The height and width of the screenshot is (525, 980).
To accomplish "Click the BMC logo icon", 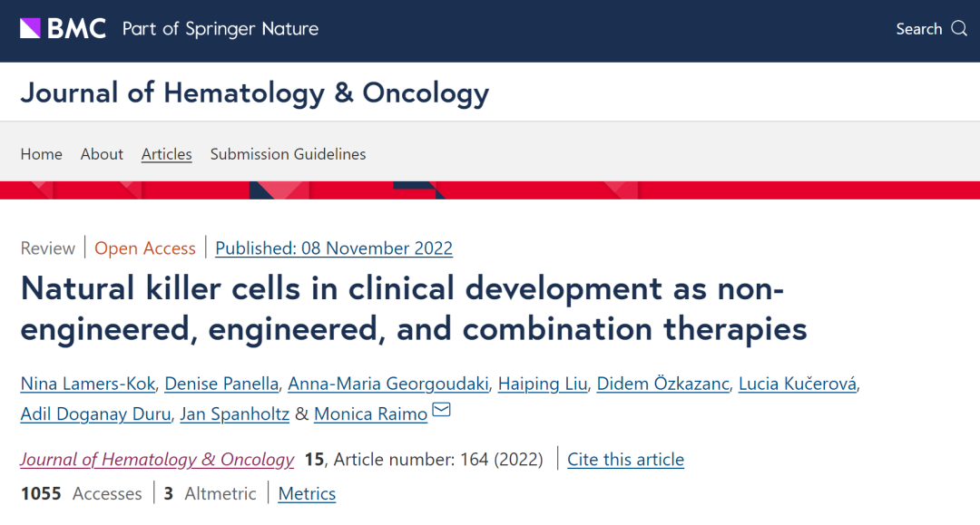I will (x=63, y=29).
